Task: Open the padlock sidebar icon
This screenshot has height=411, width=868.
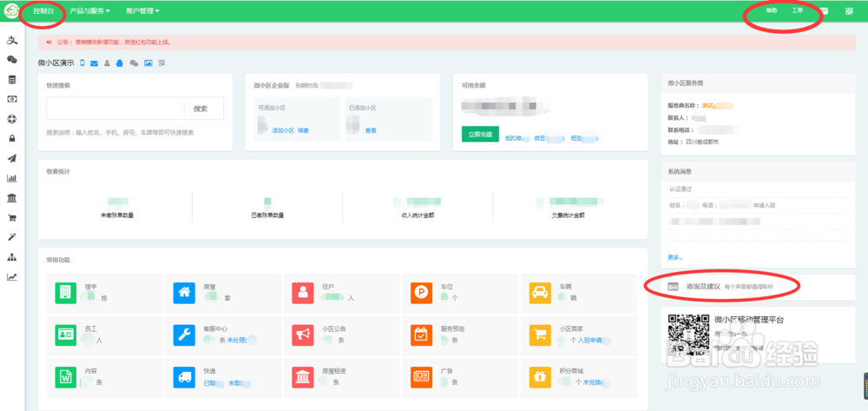Action: tap(11, 138)
